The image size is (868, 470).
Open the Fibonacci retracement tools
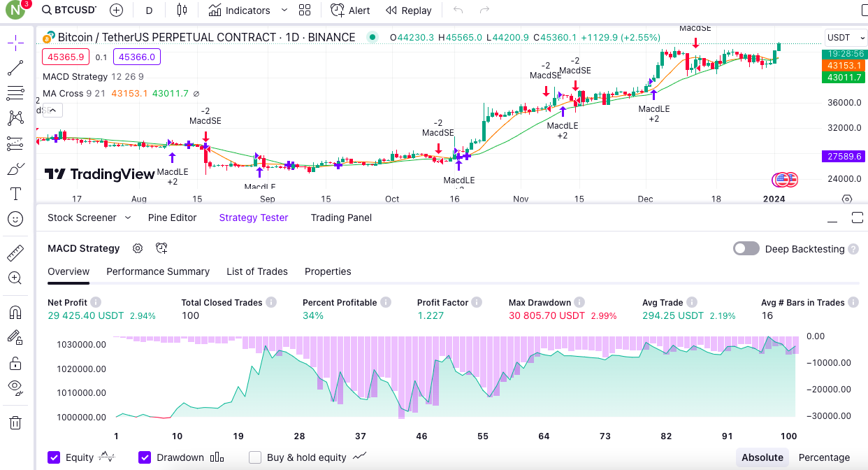coord(15,93)
